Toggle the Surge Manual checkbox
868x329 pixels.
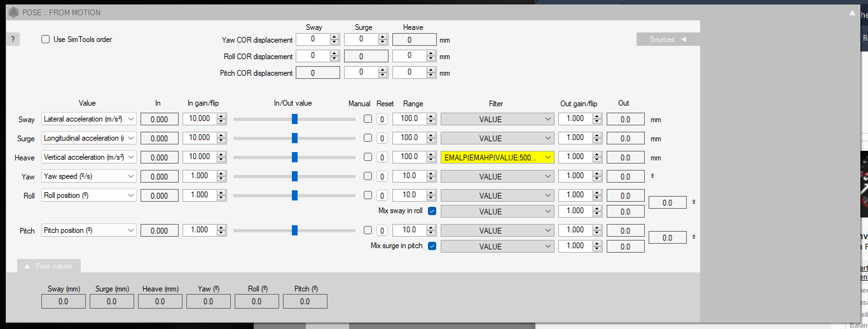368,138
